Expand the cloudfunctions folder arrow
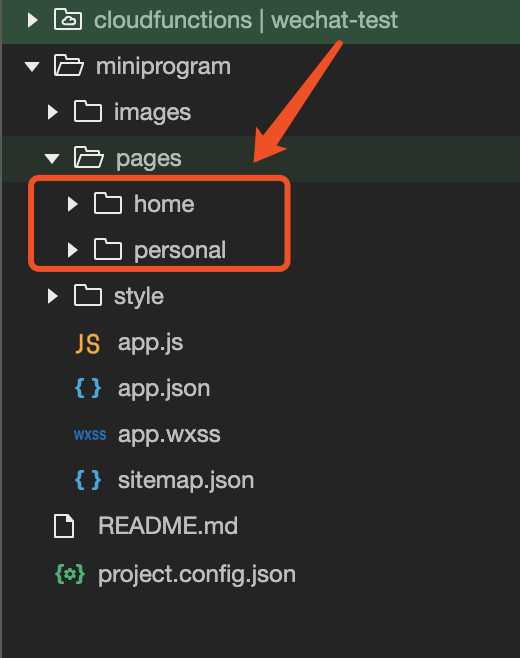The image size is (520, 658). pyautogui.click(x=32, y=20)
